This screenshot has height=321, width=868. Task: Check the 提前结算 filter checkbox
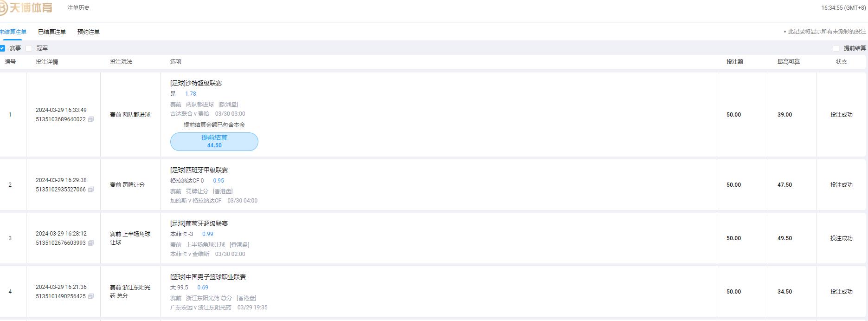836,48
